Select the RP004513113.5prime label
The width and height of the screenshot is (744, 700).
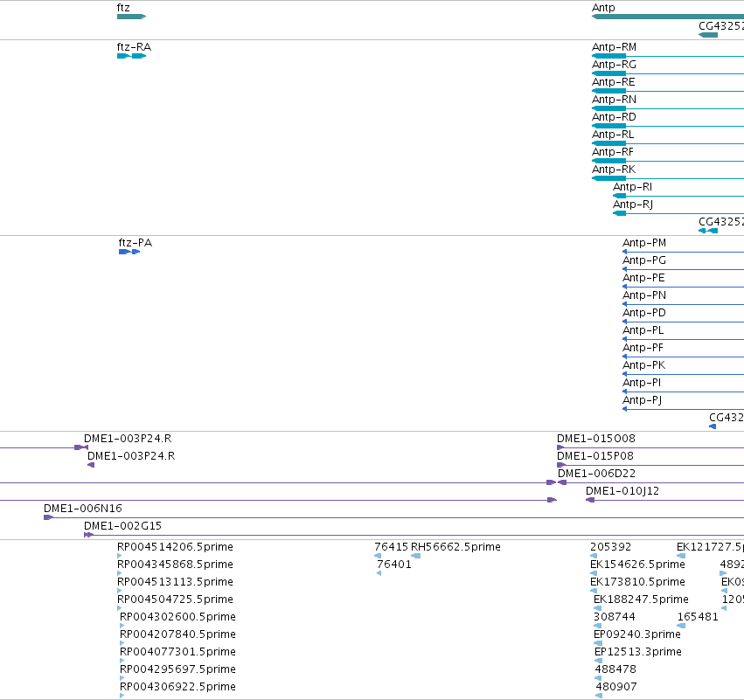coord(175,582)
